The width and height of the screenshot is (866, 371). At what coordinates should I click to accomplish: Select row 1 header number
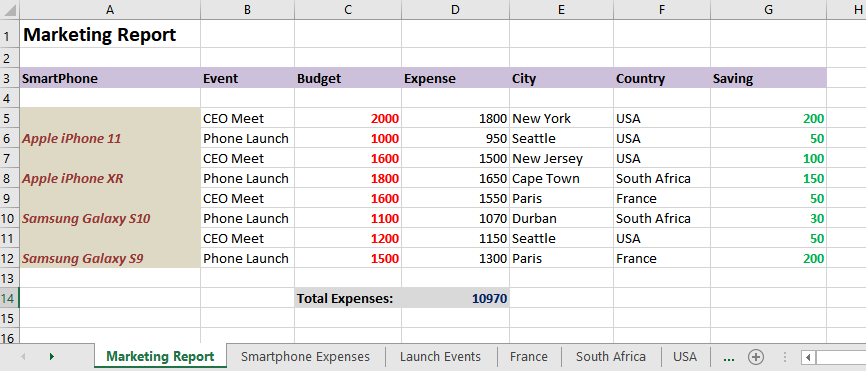click(x=9, y=34)
